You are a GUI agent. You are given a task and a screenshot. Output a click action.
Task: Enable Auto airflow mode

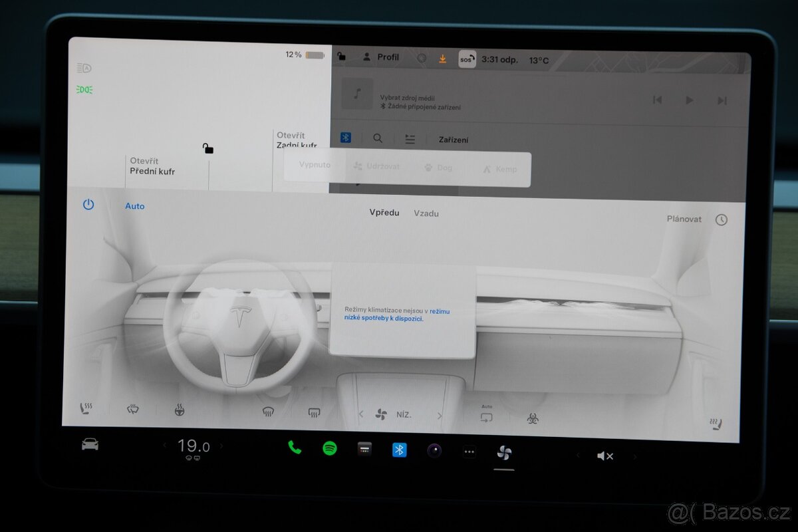point(135,206)
